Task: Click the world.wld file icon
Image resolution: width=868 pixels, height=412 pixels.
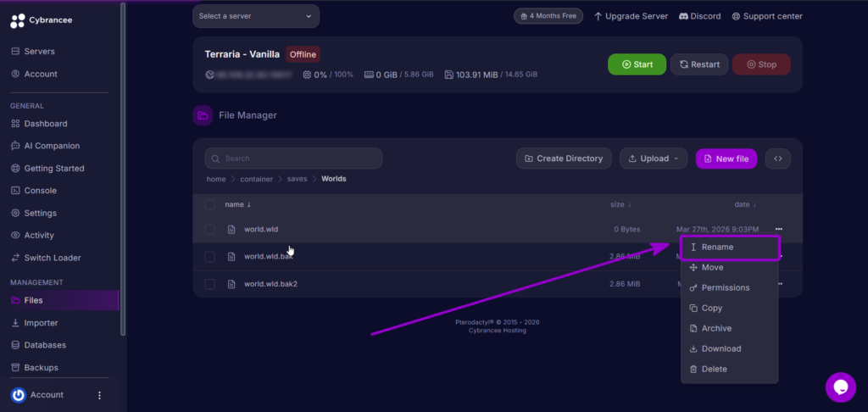Action: coord(232,229)
